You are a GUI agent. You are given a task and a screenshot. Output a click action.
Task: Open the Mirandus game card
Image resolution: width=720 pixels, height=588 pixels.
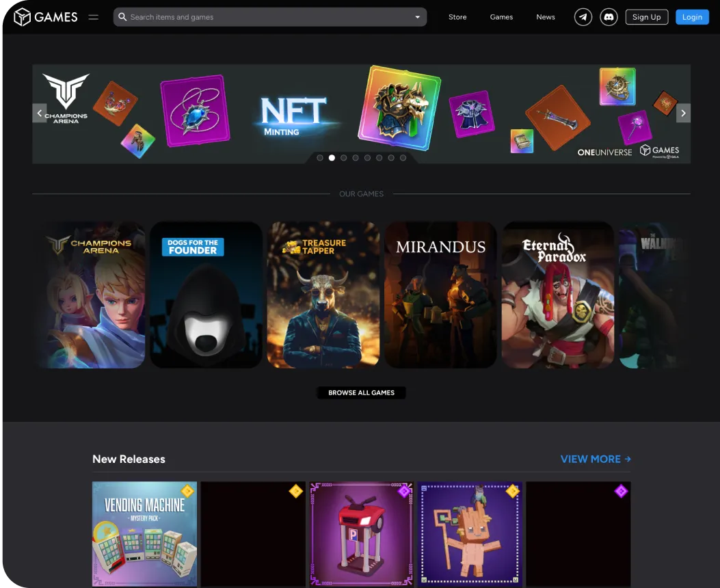(441, 295)
